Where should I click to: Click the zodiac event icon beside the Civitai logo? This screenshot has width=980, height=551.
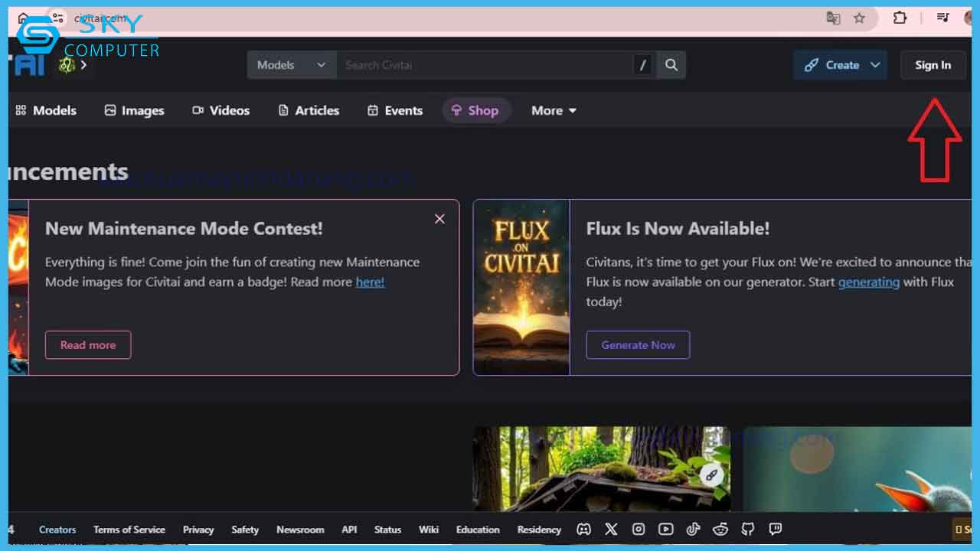point(67,65)
